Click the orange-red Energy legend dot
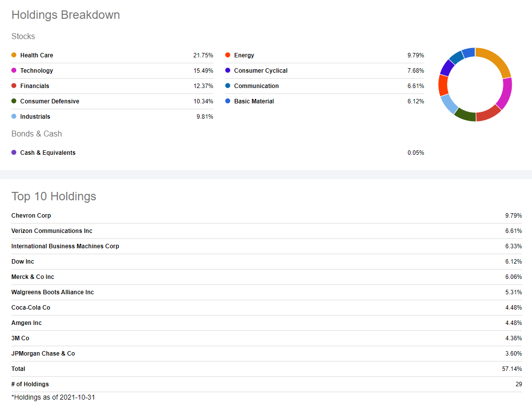 pyautogui.click(x=228, y=55)
